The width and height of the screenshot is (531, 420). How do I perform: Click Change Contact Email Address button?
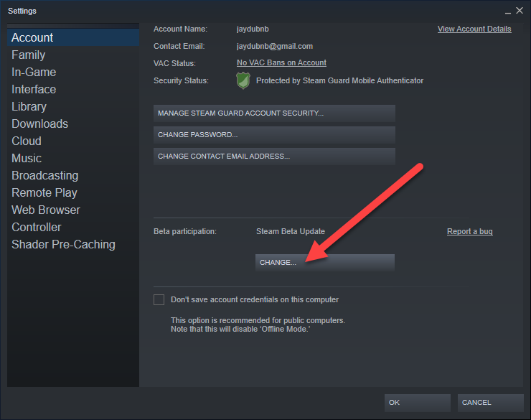(x=274, y=157)
